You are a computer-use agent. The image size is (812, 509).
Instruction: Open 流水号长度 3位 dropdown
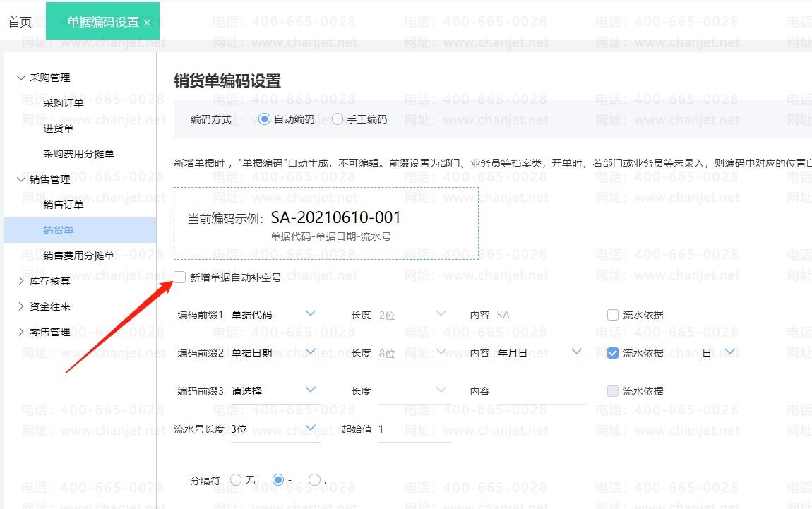click(x=275, y=429)
